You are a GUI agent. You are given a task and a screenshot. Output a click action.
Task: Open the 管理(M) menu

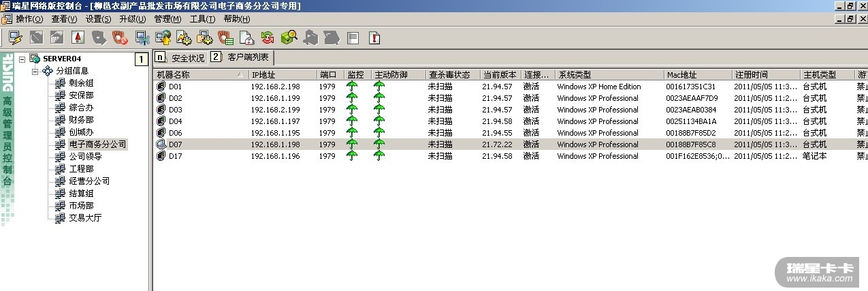[167, 19]
